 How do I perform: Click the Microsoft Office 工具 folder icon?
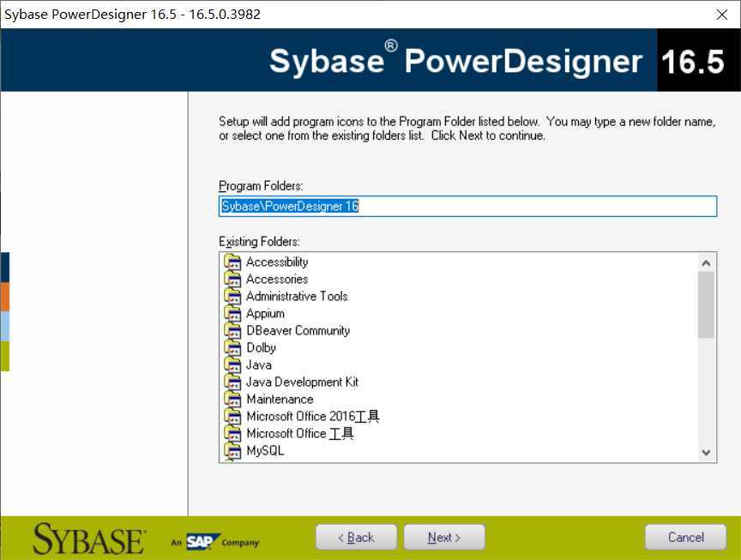coord(232,434)
